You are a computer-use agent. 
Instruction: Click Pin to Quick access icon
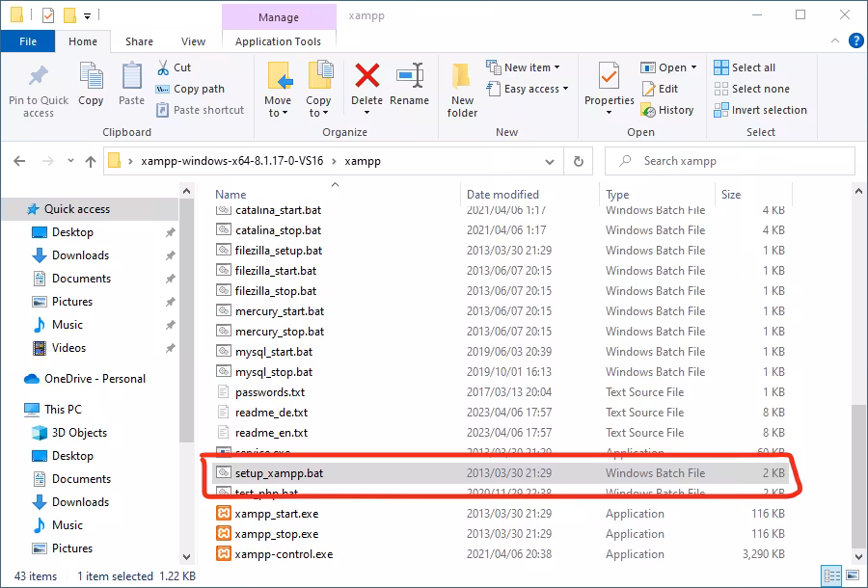point(39,76)
